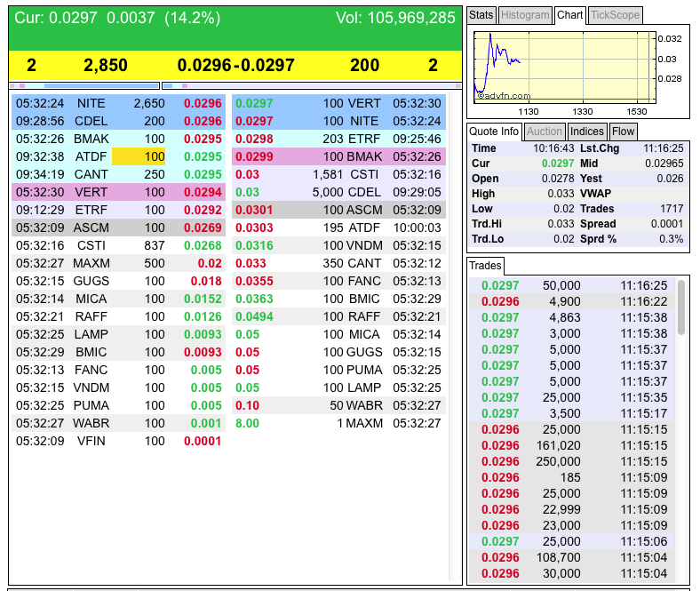Image resolution: width=700 pixels, height=591 pixels.
Task: Select the ASCM ask at 0.0301
Action: click(338, 210)
